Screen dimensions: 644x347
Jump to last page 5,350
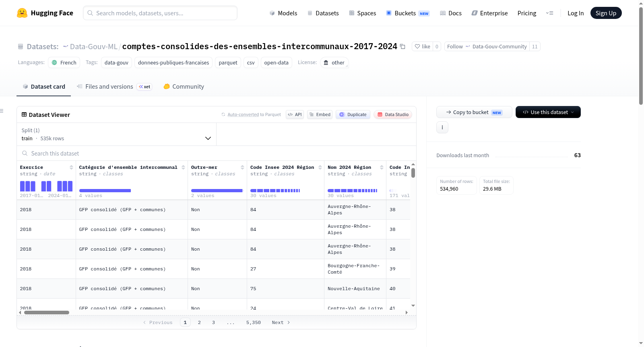pos(254,322)
